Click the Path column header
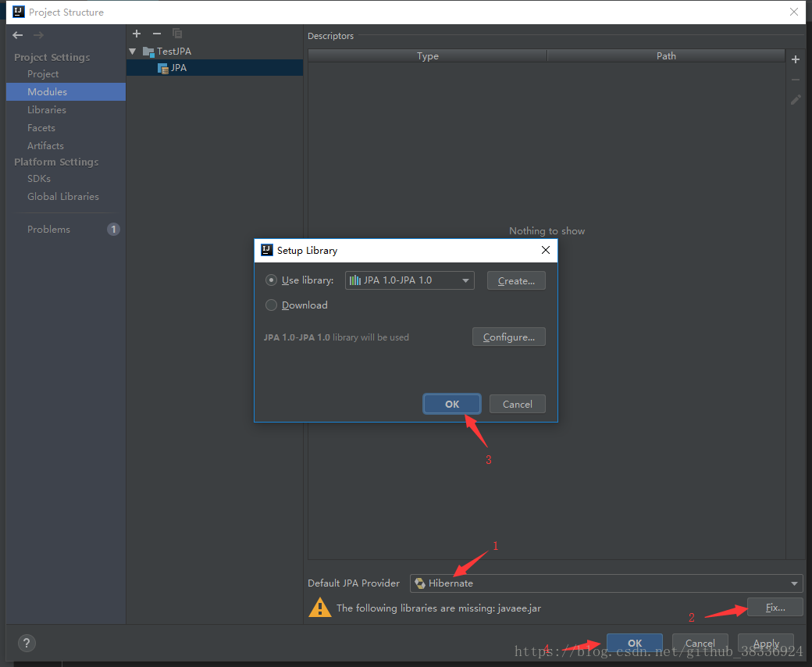This screenshot has height=667, width=812. click(x=666, y=56)
